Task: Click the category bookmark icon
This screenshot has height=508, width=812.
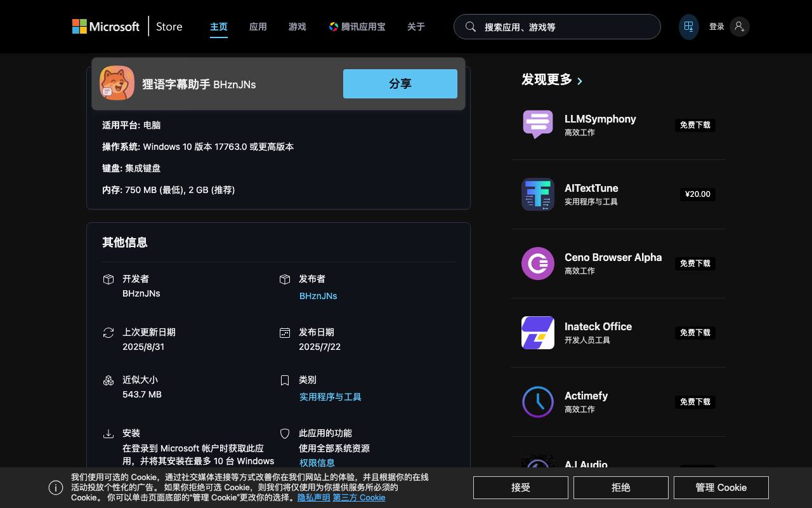Action: 285,380
